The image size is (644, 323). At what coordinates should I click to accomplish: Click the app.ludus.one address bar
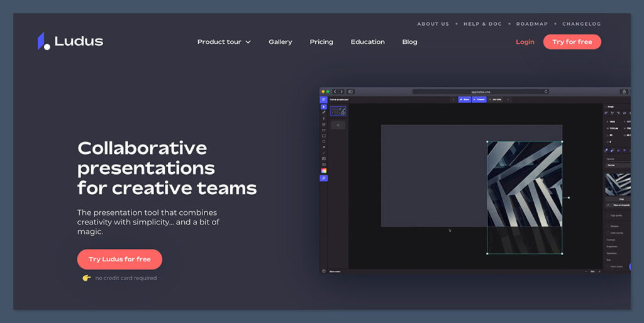coord(480,92)
